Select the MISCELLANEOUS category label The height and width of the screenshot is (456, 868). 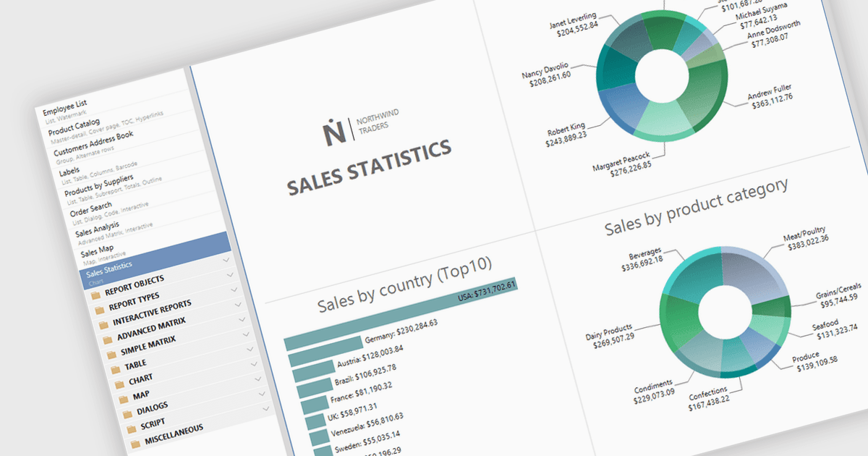pos(174,434)
